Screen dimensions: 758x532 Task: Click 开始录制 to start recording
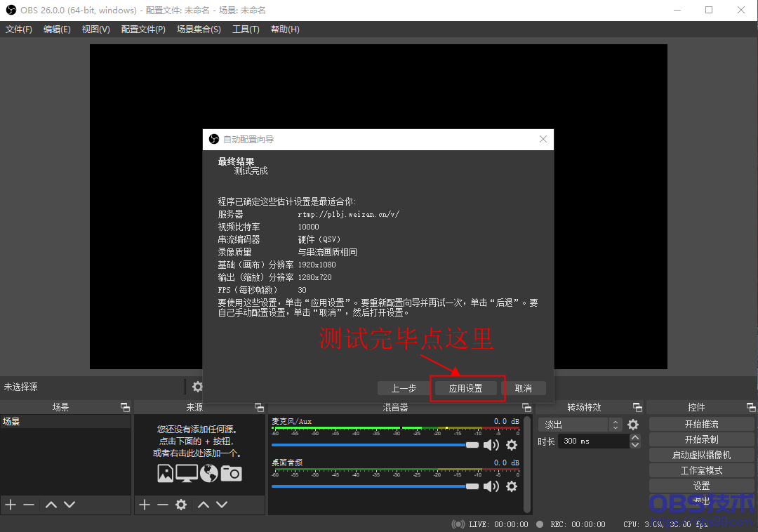pyautogui.click(x=701, y=440)
